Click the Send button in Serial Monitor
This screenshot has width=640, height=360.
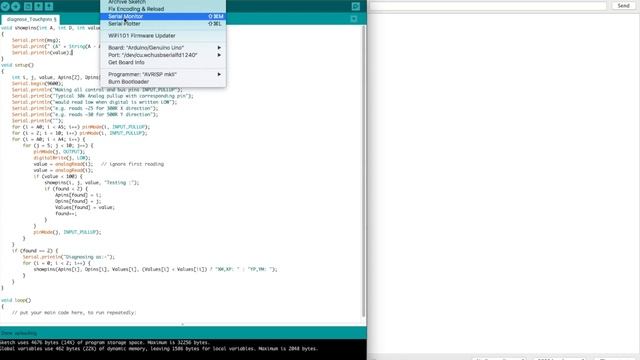pos(623,6)
